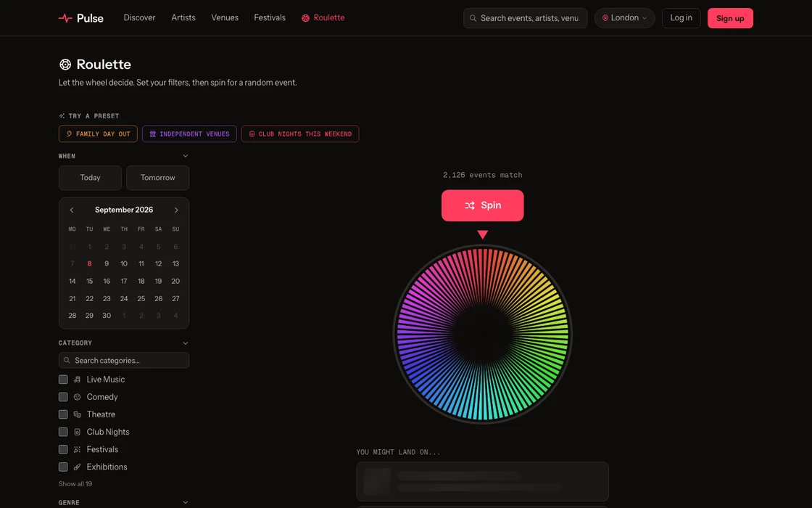Screen dimensions: 812x508
Task: Click the Family Day Out preset icon
Action: click(69, 134)
